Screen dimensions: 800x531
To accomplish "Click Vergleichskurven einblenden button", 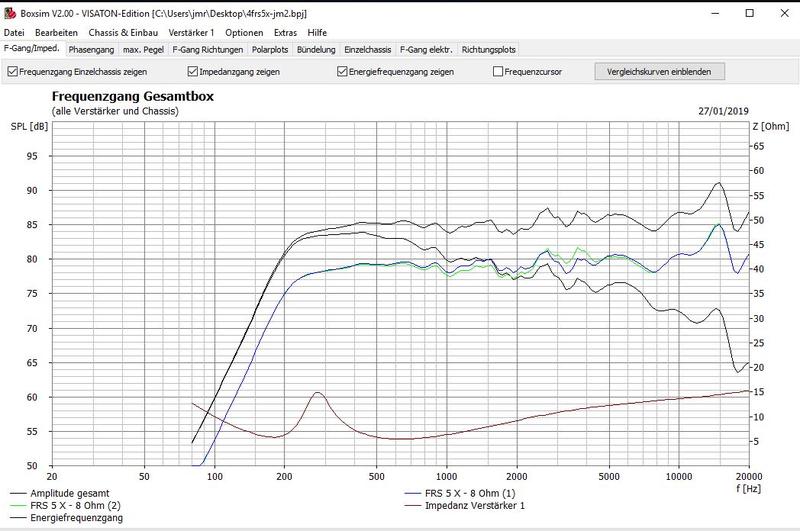I will (659, 72).
